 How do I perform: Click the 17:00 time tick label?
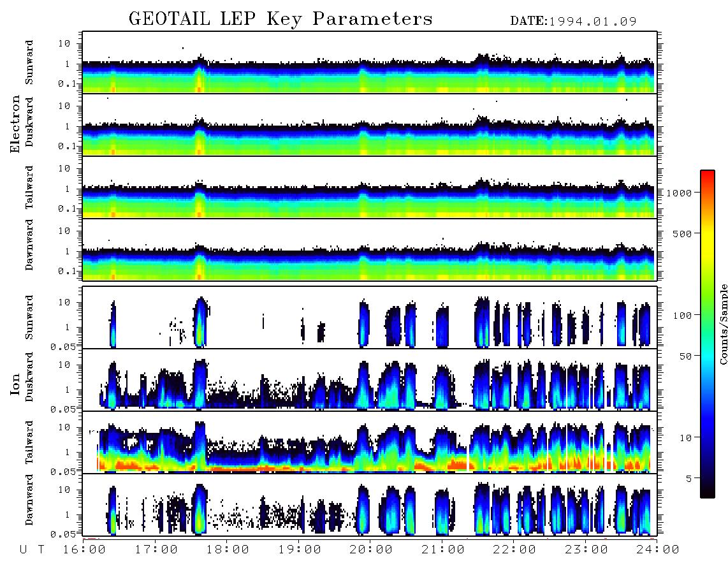point(156,550)
